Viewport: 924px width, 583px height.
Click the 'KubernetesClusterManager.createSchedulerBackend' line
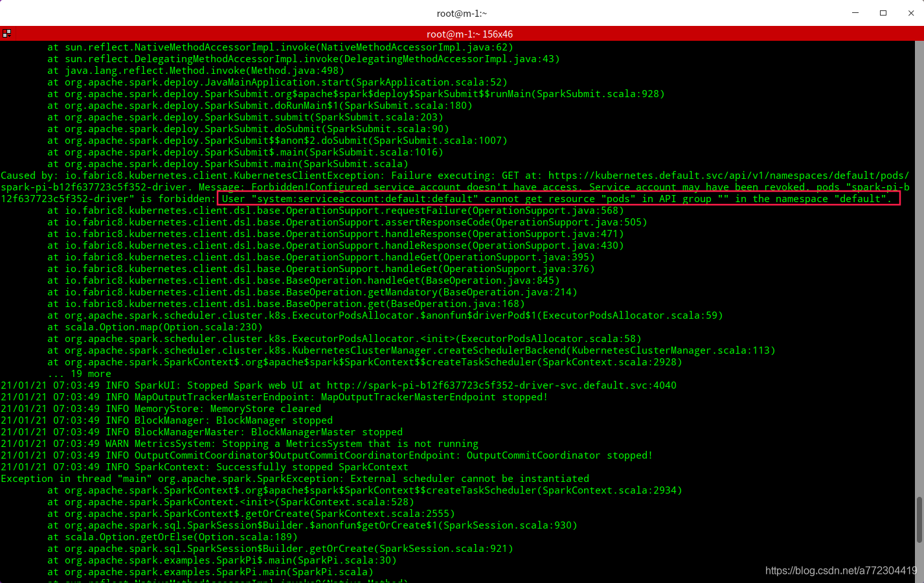(411, 350)
